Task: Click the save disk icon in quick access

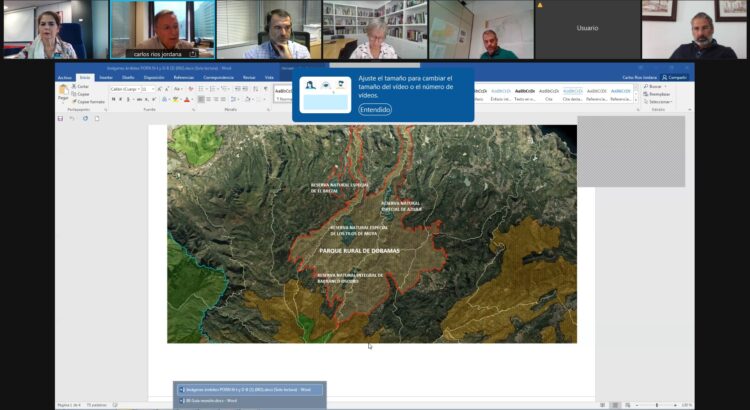Action: pos(60,118)
